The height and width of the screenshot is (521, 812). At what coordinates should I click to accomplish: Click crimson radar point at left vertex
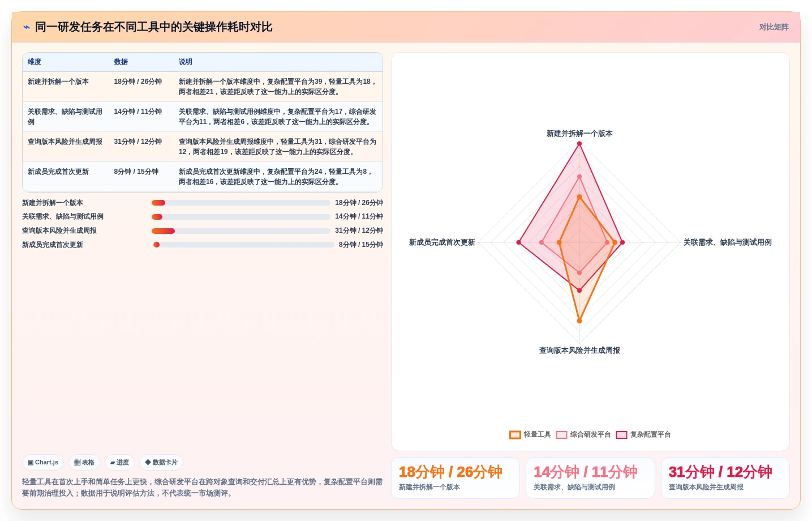[518, 242]
